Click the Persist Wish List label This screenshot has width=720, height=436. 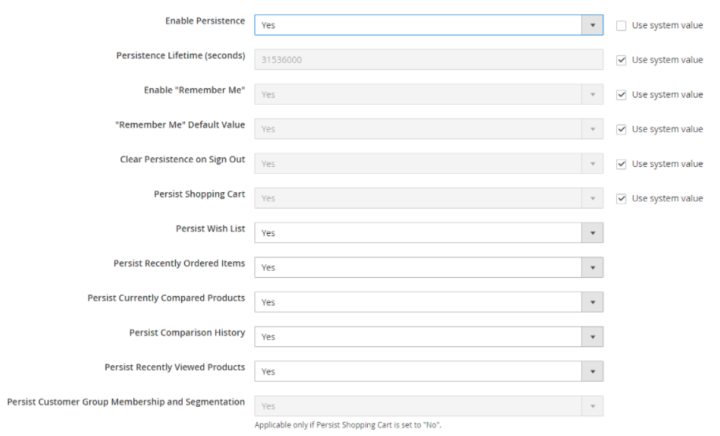tap(210, 229)
